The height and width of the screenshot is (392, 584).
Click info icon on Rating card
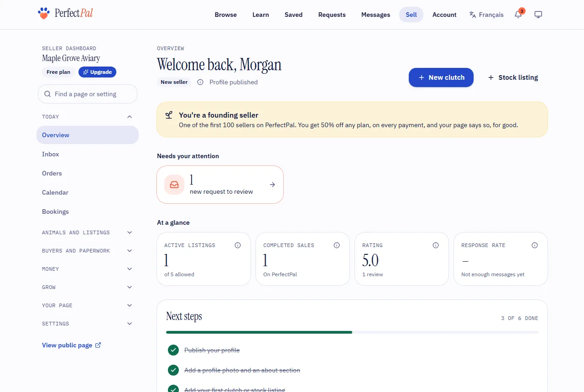(436, 245)
